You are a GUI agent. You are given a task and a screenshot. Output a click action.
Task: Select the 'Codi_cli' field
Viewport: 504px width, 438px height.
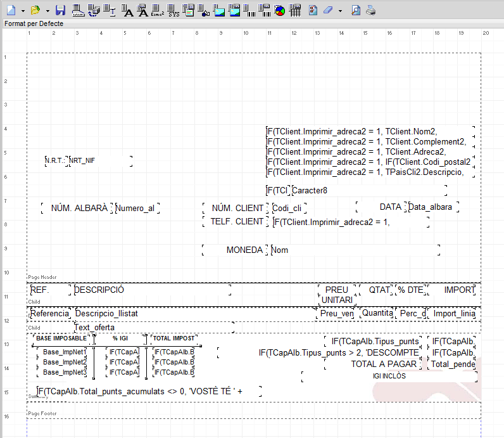click(289, 208)
